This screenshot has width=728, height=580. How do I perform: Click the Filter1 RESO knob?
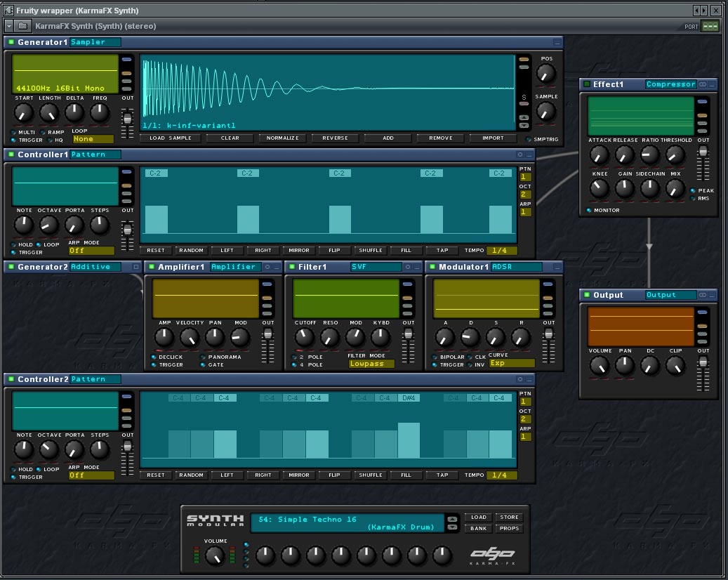tap(330, 338)
